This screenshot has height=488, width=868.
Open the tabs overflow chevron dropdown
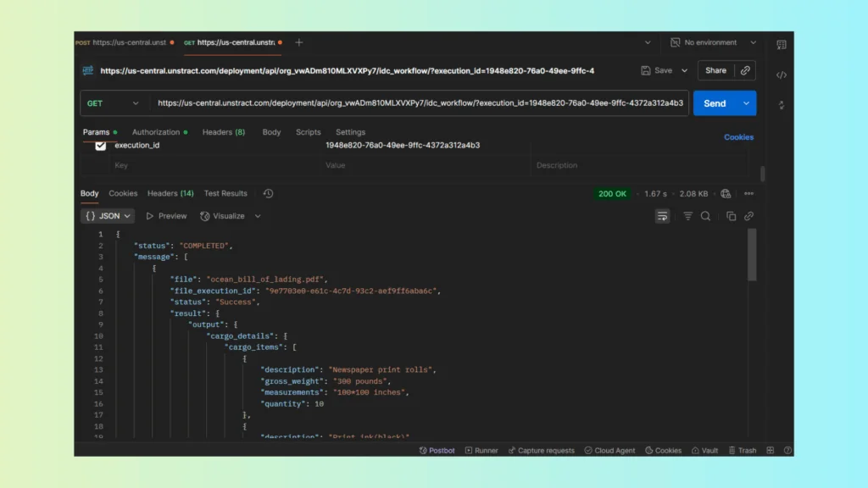[647, 42]
